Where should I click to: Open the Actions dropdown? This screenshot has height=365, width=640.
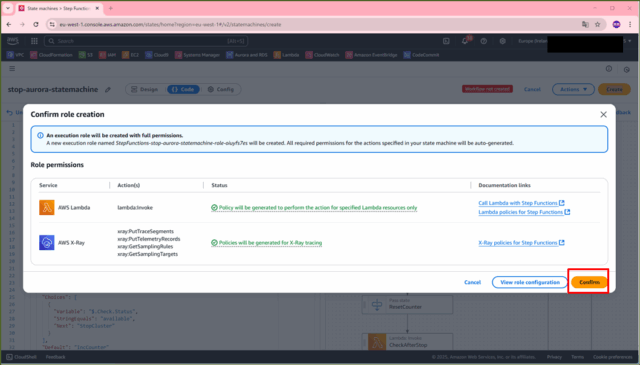pyautogui.click(x=573, y=89)
